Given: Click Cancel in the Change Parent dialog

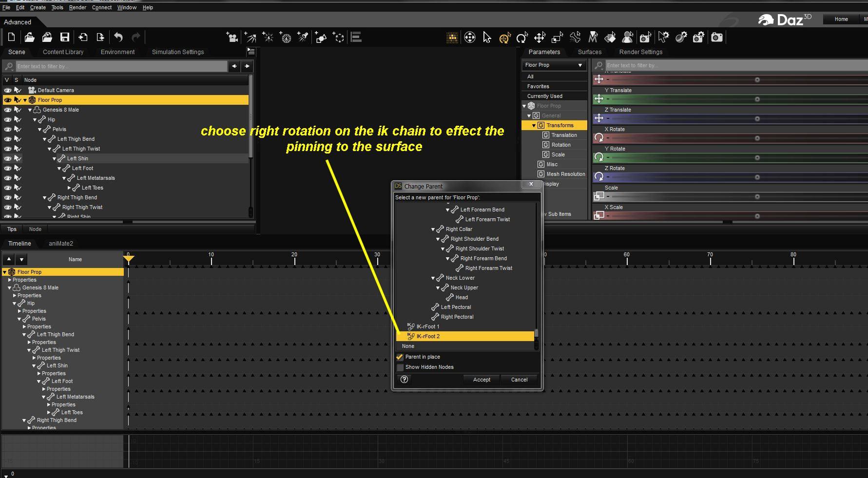Looking at the screenshot, I should pos(519,380).
